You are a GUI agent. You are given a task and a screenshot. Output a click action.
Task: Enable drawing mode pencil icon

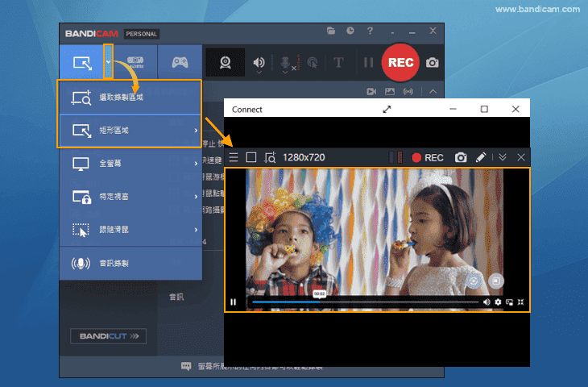click(481, 158)
